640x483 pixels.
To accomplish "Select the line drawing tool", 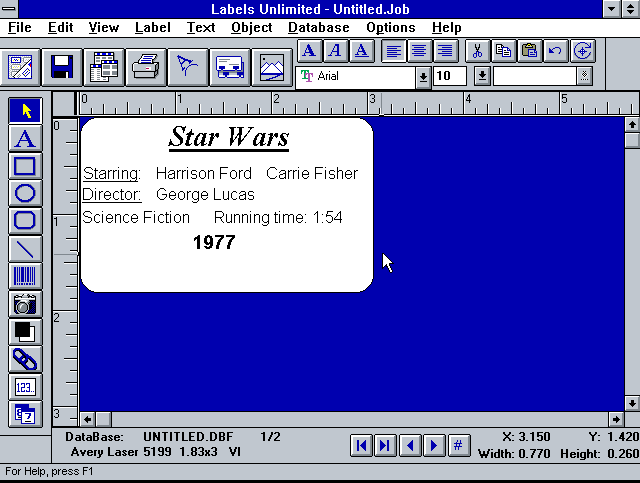I will pyautogui.click(x=25, y=249).
